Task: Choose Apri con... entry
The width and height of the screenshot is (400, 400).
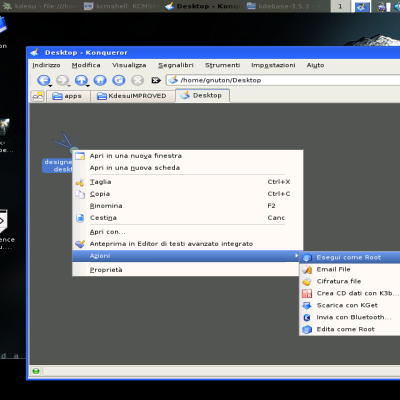Action: point(187,232)
